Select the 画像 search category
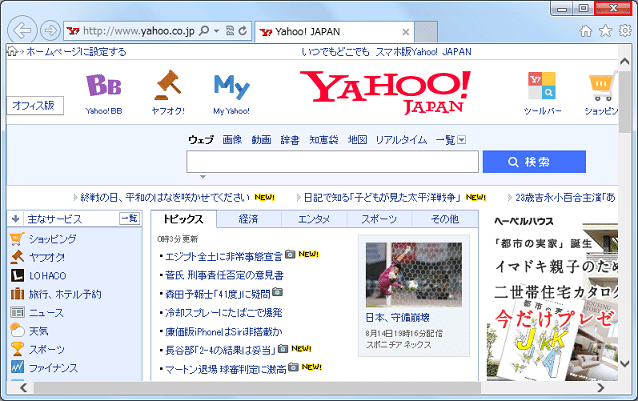 coord(232,140)
